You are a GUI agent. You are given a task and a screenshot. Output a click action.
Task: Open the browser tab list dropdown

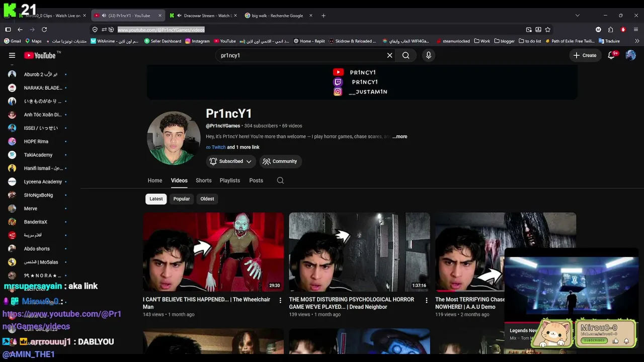(x=577, y=16)
